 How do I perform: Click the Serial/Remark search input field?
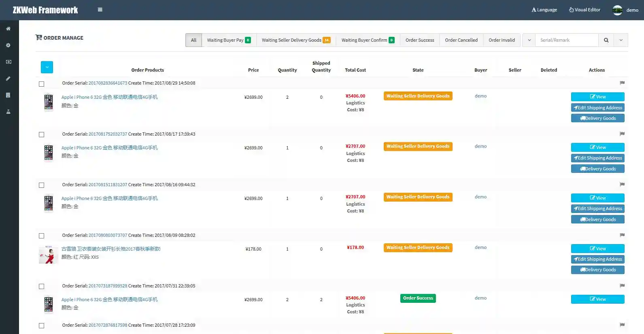[567, 40]
